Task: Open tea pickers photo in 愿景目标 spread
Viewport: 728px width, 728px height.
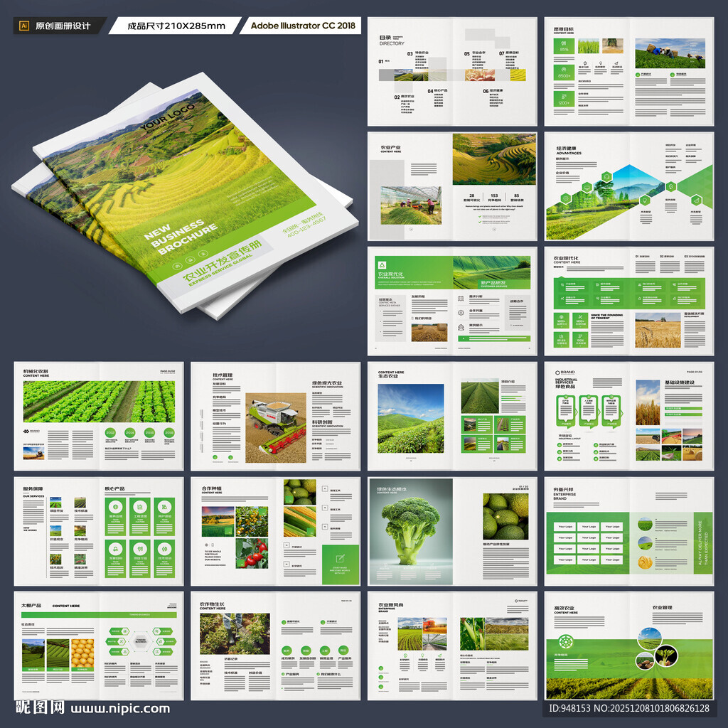Action: [670, 53]
